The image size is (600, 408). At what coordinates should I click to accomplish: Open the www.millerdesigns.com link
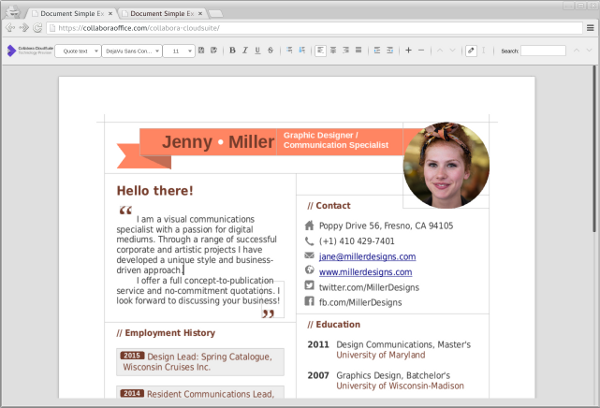[x=365, y=272]
